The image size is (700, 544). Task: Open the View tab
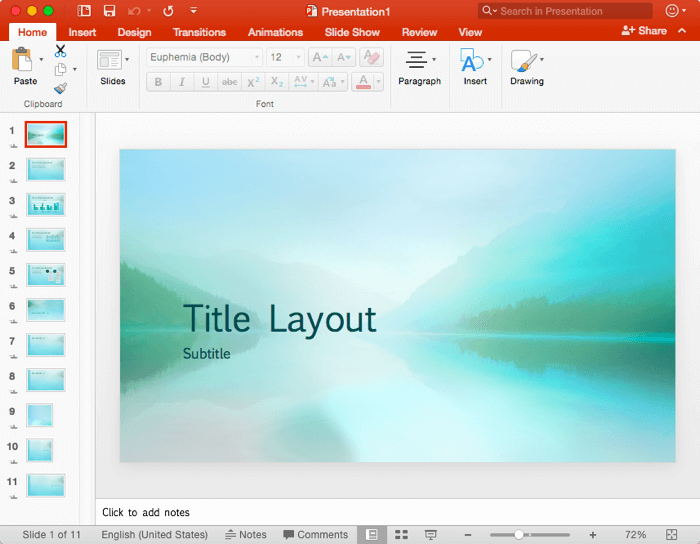pyautogui.click(x=470, y=32)
